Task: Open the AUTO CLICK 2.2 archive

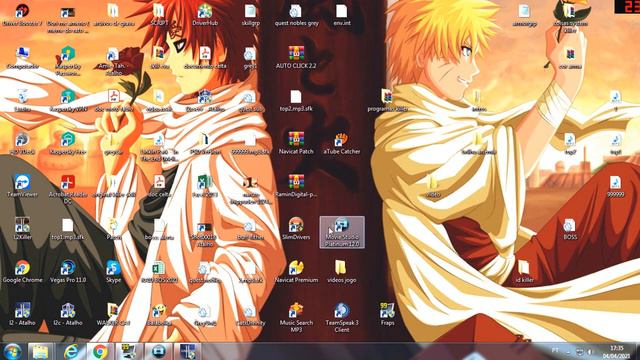Action: tap(296, 57)
